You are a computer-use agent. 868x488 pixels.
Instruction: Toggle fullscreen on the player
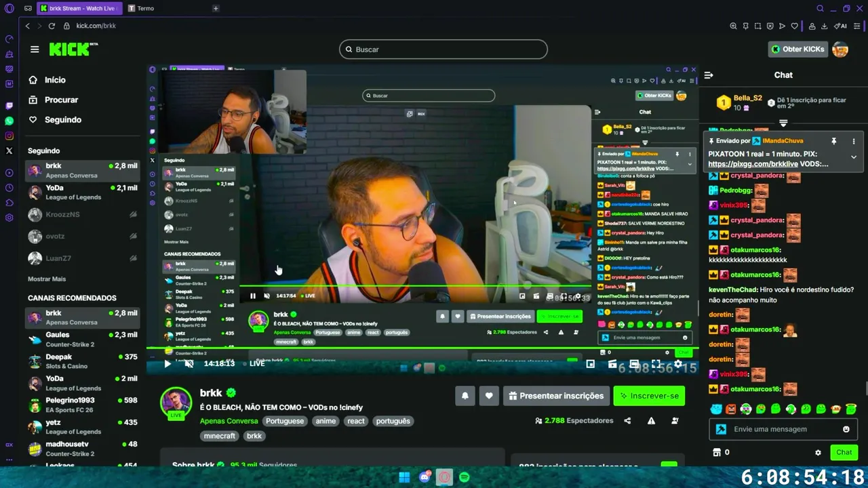[x=656, y=364]
